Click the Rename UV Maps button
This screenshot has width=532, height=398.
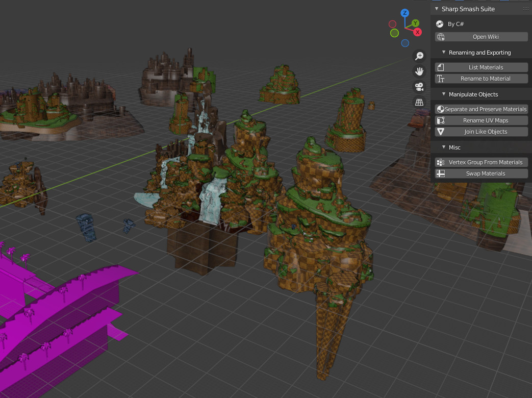tap(481, 120)
